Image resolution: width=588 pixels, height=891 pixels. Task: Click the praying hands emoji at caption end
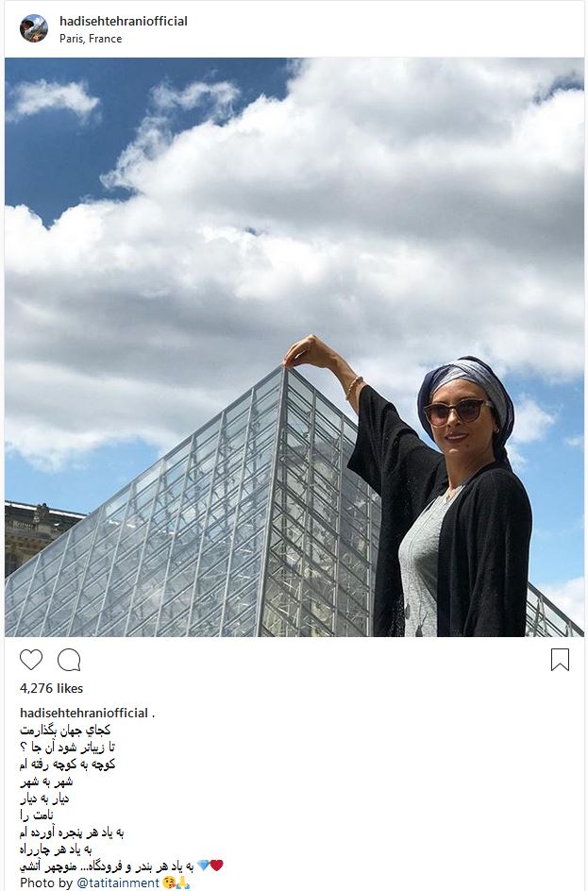click(182, 883)
